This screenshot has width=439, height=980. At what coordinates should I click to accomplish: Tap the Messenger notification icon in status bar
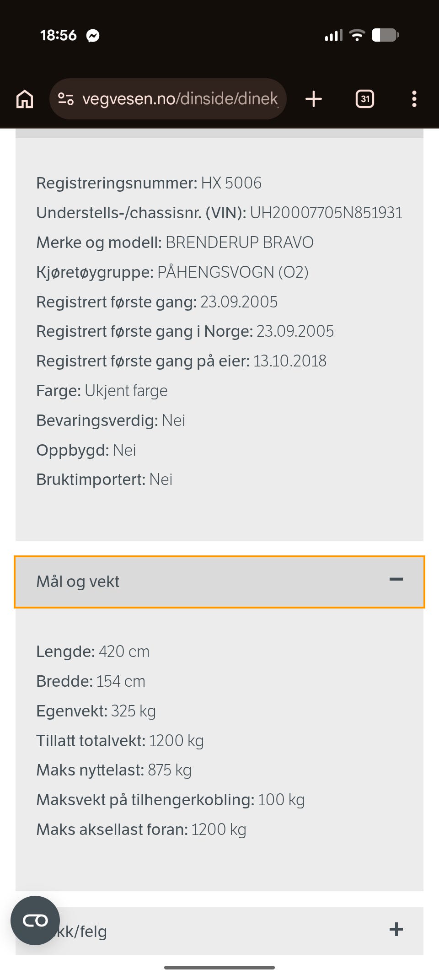[x=93, y=36]
